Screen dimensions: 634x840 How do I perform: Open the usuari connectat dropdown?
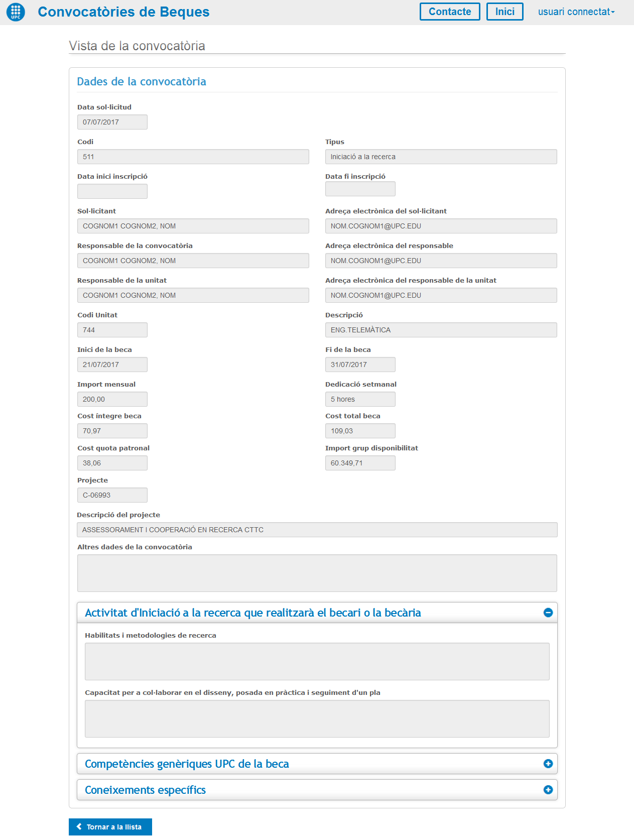576,12
